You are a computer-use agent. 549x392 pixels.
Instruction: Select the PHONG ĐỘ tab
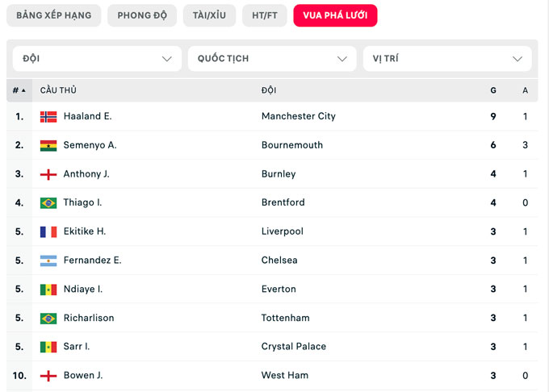[x=142, y=15]
